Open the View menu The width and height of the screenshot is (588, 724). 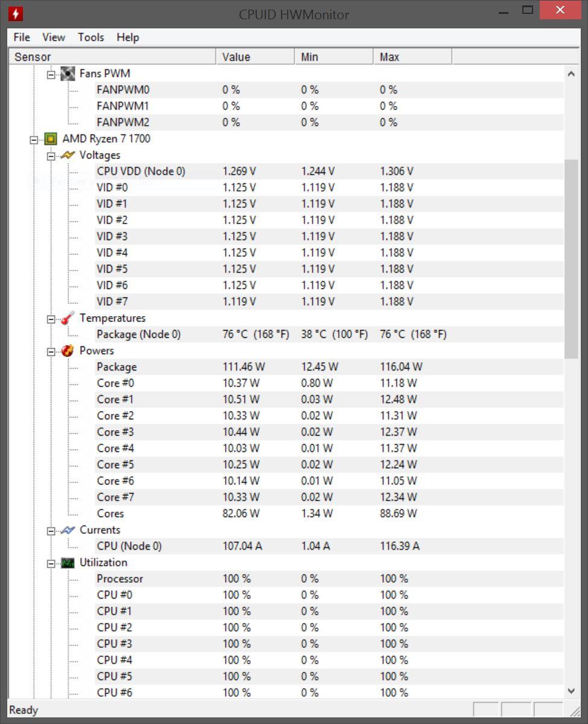click(x=54, y=37)
